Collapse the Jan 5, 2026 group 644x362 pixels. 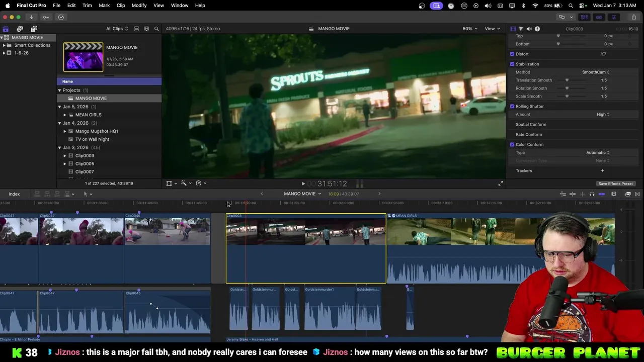(59, 107)
